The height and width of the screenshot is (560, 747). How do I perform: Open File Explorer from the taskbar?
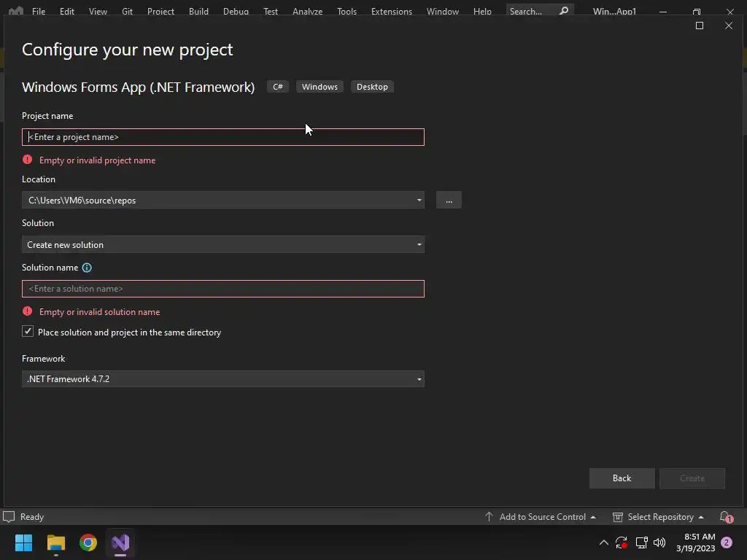(x=55, y=542)
